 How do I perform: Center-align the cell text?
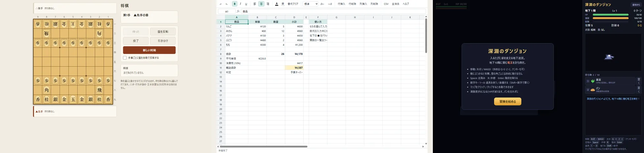tap(261, 4)
